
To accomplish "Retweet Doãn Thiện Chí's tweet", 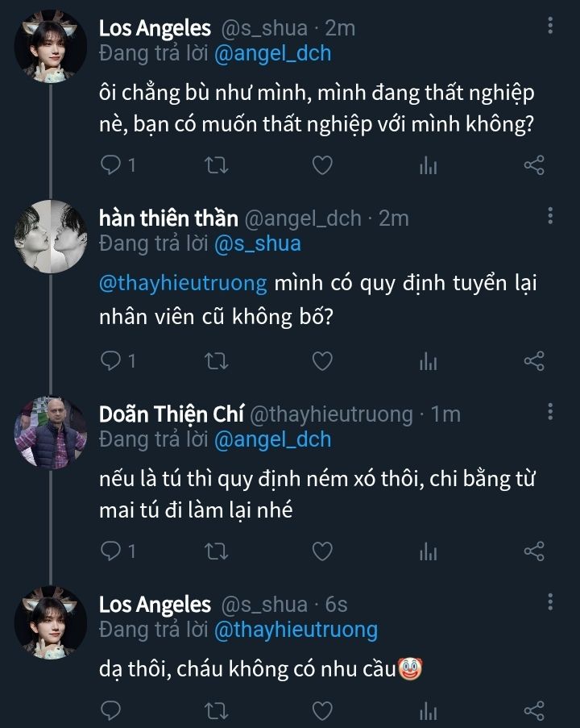I will click(217, 551).
